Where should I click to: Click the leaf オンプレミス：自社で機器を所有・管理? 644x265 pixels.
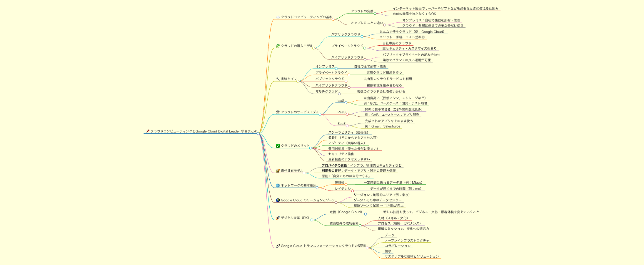tap(431, 20)
